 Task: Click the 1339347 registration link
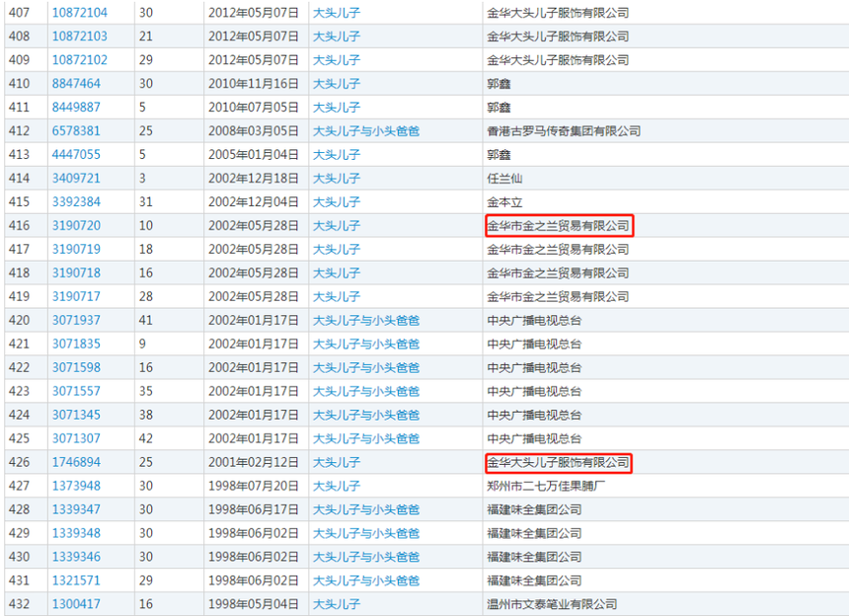76,509
